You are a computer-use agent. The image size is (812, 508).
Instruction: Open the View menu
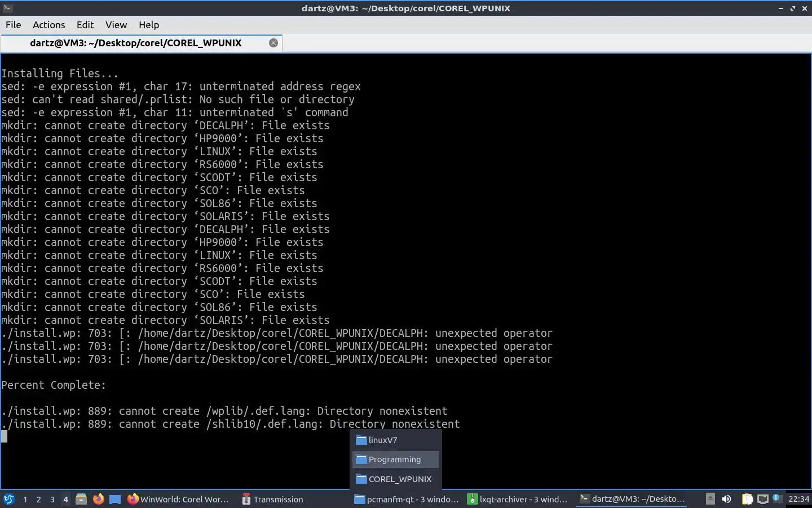coord(116,25)
